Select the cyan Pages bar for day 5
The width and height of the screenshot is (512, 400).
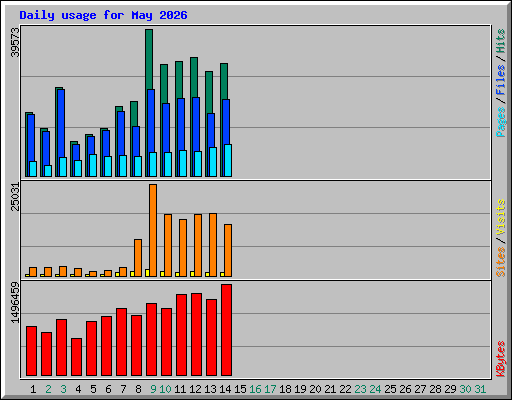point(93,165)
